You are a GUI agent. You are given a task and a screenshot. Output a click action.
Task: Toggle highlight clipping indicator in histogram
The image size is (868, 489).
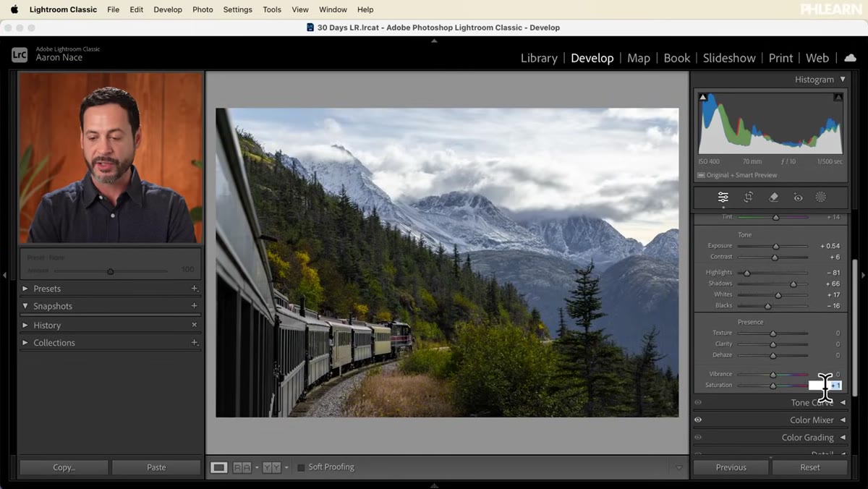click(838, 97)
